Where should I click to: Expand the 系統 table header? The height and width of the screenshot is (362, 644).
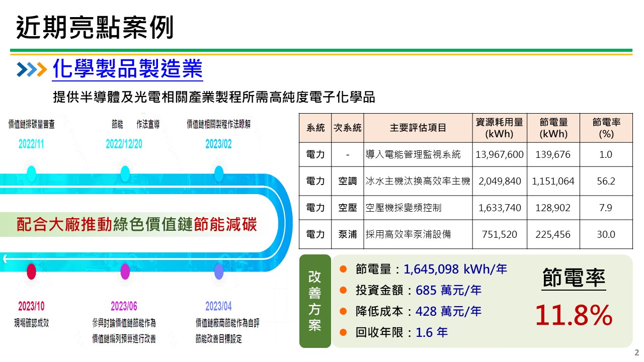(314, 127)
